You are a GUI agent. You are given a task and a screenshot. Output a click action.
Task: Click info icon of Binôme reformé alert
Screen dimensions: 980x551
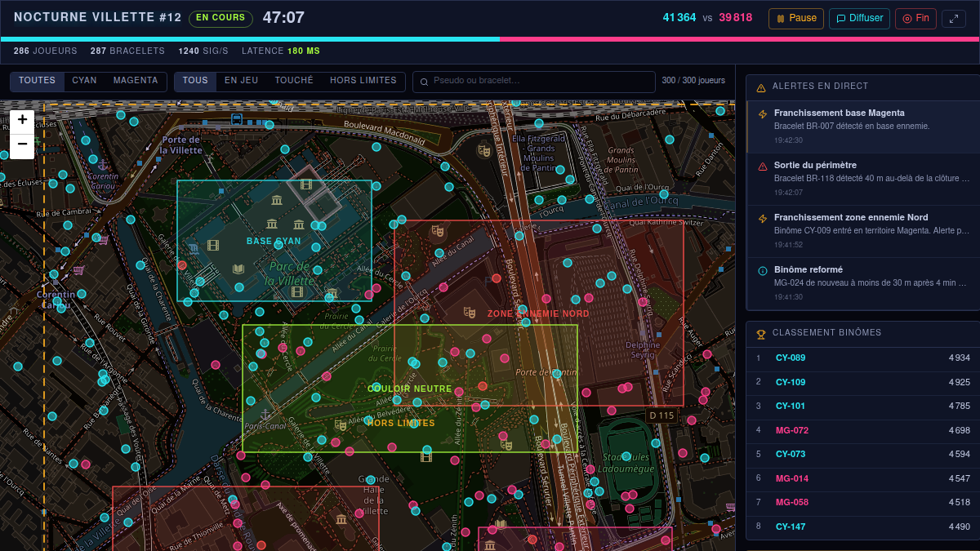click(x=763, y=270)
